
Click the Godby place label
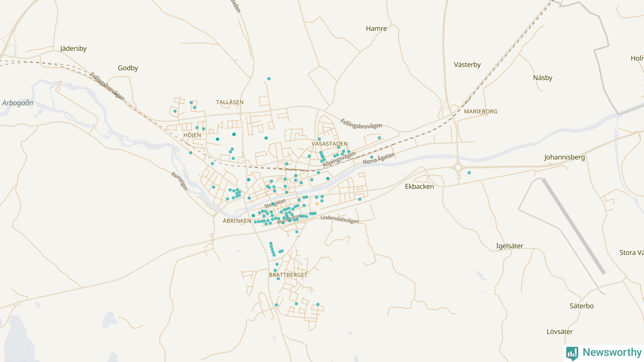[128, 68]
